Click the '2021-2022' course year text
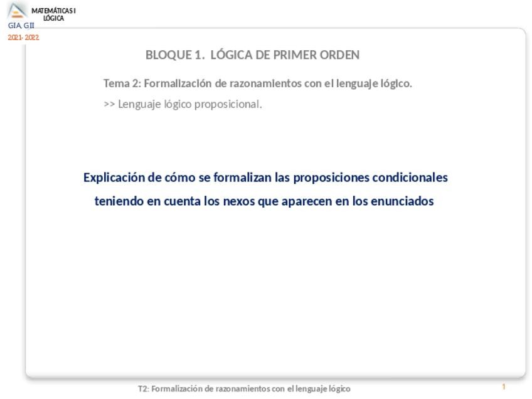 click(x=23, y=37)
